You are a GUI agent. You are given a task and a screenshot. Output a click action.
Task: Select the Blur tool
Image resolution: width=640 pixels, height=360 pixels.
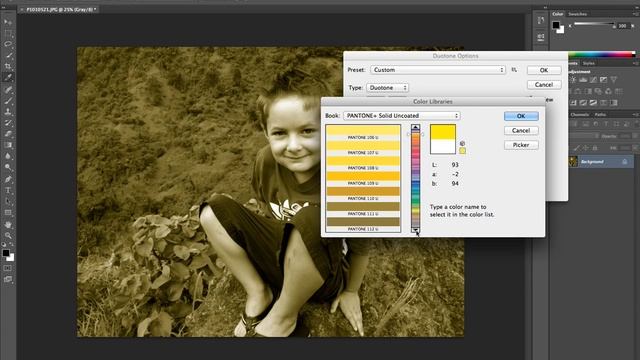tap(8, 156)
